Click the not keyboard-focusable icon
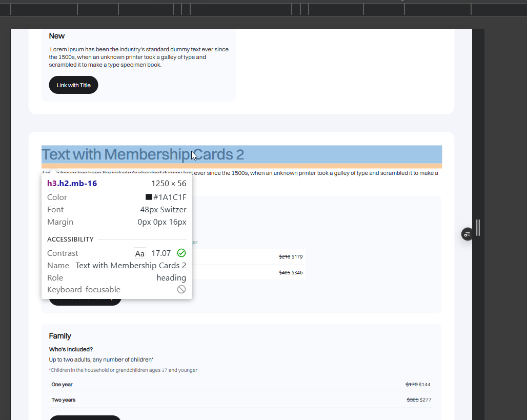Screen dimensions: 527x420 181,289
